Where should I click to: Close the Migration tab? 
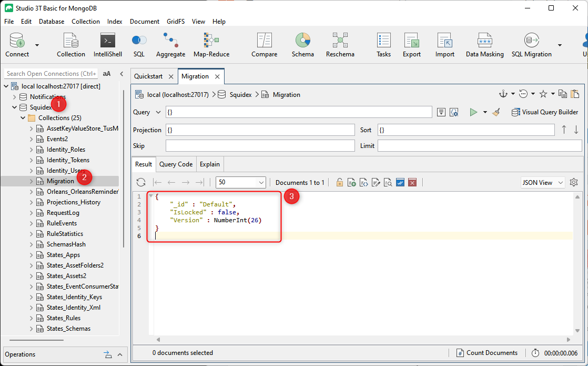click(217, 76)
